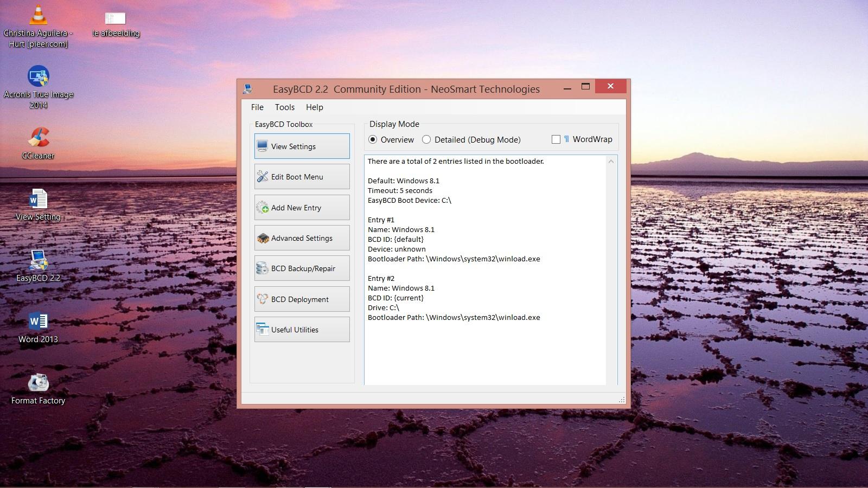The height and width of the screenshot is (488, 868).
Task: Go to Advanced Settings
Action: [x=302, y=238]
